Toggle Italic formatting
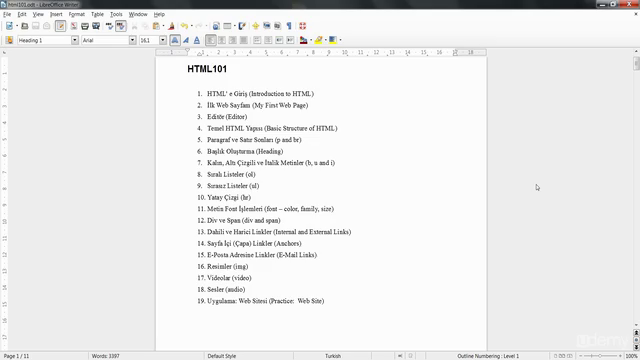Screen dimensions: 640x360 (186, 40)
